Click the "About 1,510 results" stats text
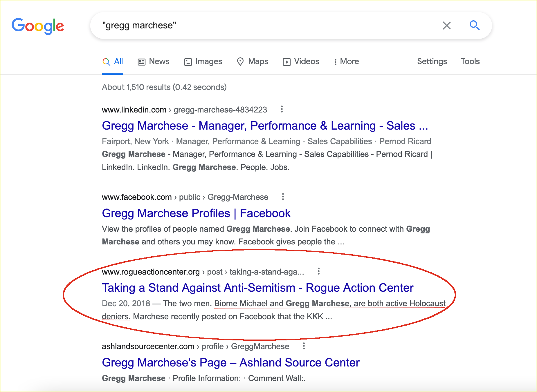 point(164,87)
